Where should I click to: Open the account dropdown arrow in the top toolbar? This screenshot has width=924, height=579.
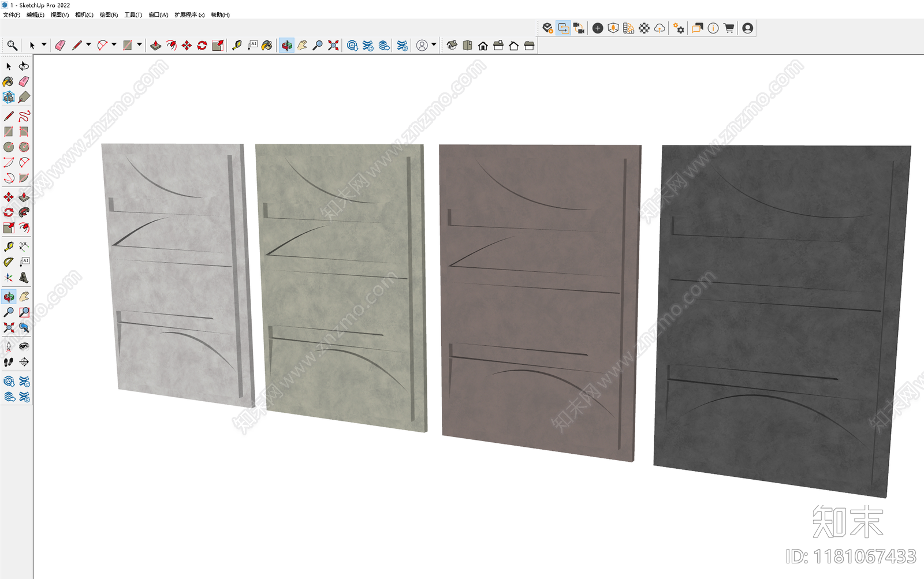click(x=434, y=45)
